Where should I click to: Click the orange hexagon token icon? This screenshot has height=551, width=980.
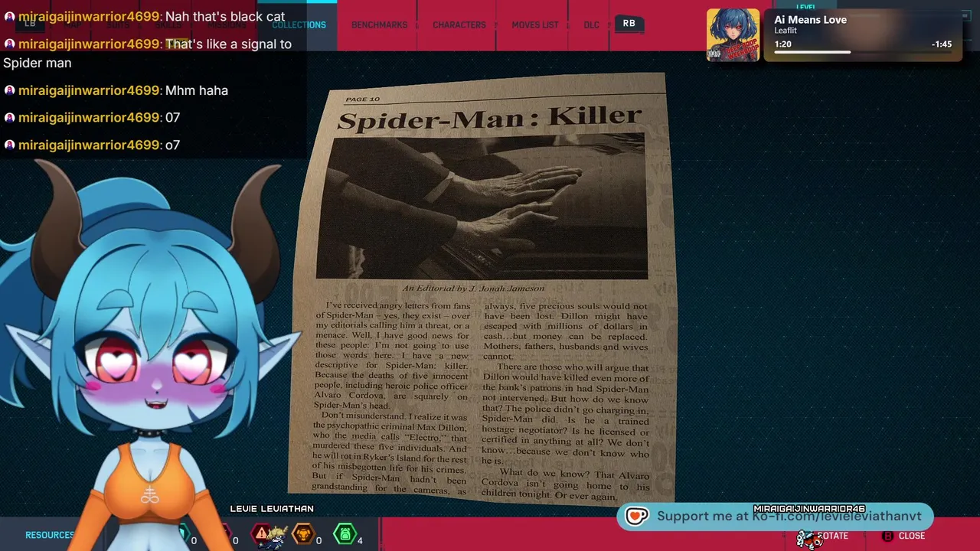tap(304, 533)
